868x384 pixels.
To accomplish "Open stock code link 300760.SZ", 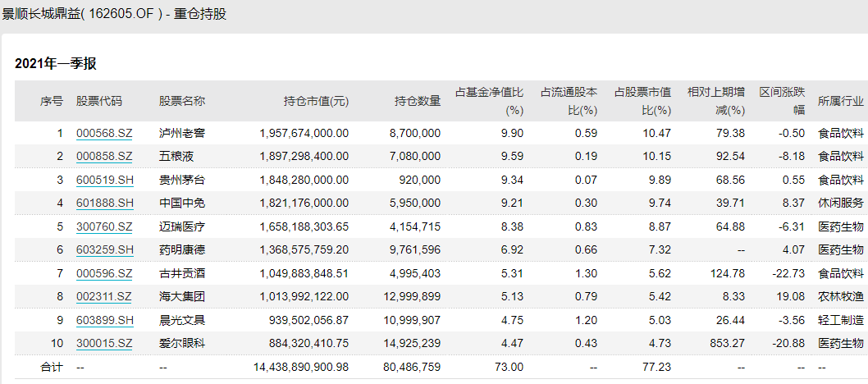I will point(104,226).
